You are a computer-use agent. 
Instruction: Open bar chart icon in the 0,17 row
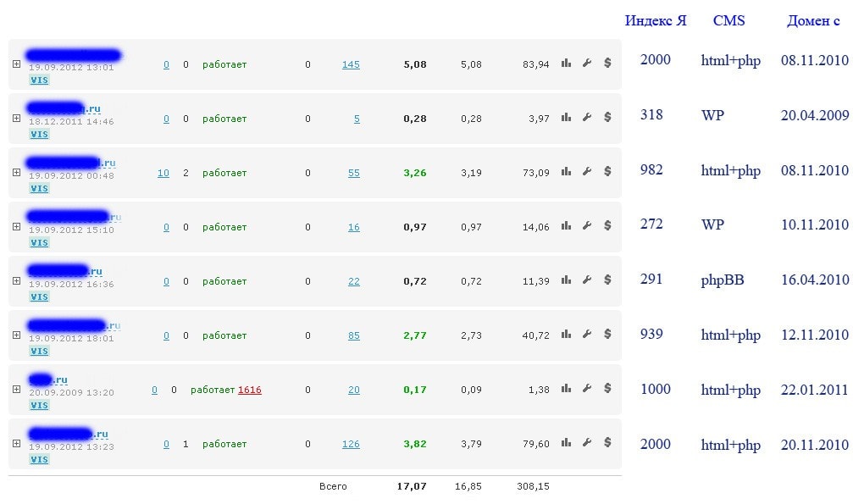coord(566,389)
